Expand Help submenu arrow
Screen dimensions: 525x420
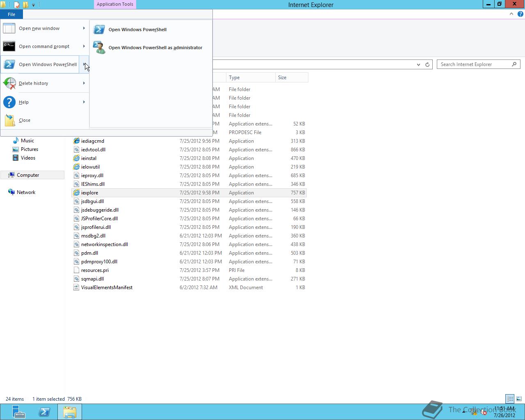click(x=84, y=102)
